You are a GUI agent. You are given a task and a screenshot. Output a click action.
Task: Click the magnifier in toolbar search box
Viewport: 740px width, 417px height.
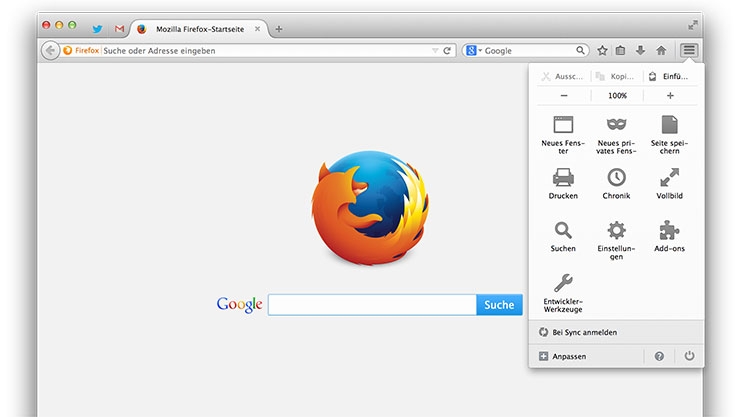click(580, 50)
